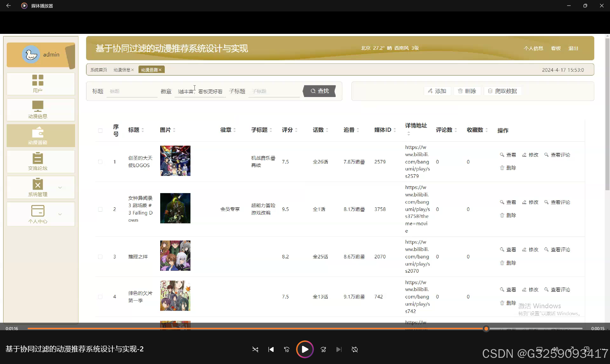Switch to the 动漫信息 tab
Screen dimensions: 610x364
click(122, 70)
